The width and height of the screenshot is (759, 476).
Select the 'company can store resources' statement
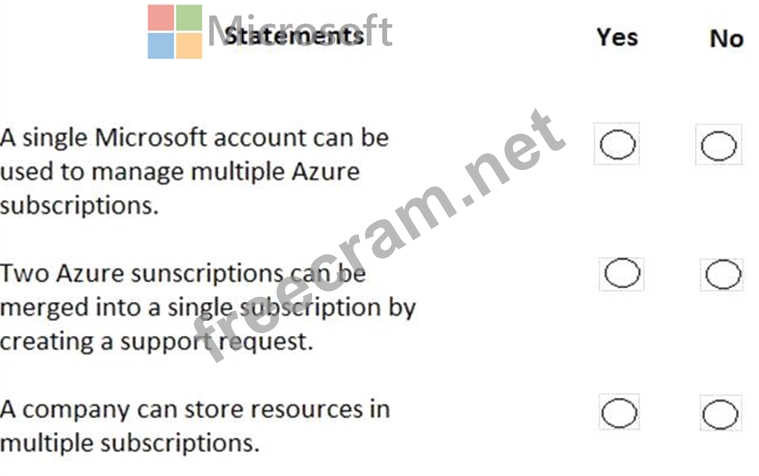(x=195, y=409)
